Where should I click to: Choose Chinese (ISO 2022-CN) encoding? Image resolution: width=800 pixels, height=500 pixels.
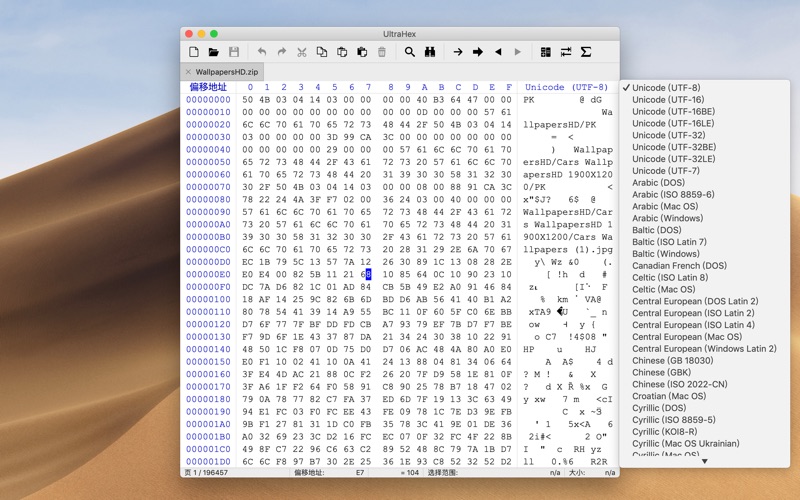pos(680,384)
